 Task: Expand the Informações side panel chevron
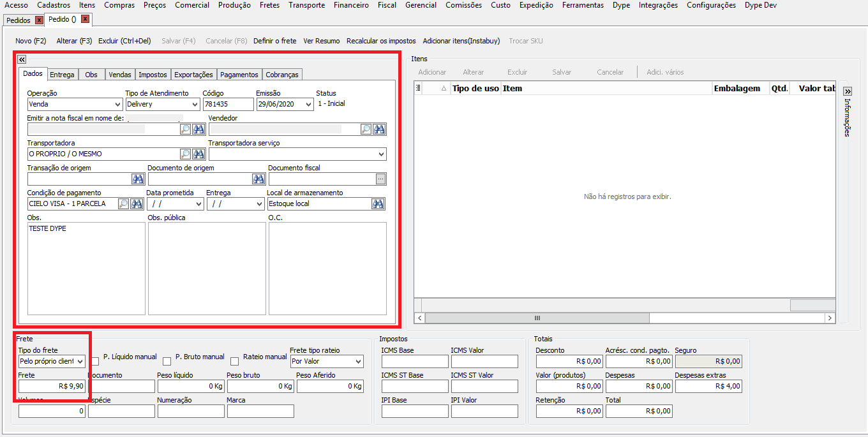click(848, 91)
